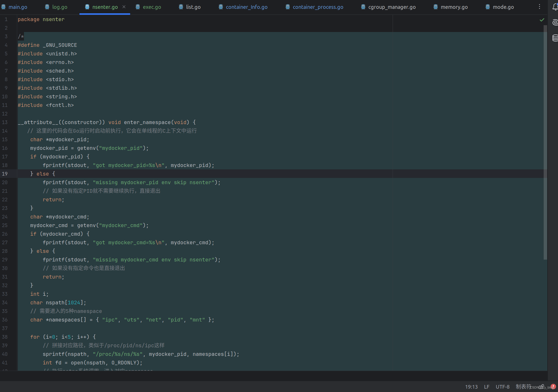Click 'char *mydocker_cmd;' declaration
The height and width of the screenshot is (392, 558).
coord(60,217)
